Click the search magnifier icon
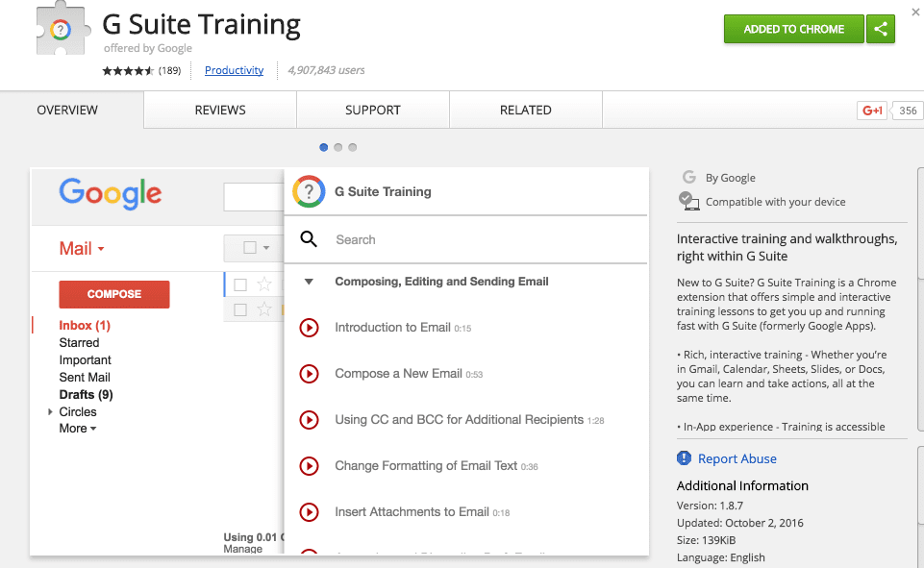This screenshot has height=568, width=924. tap(309, 239)
